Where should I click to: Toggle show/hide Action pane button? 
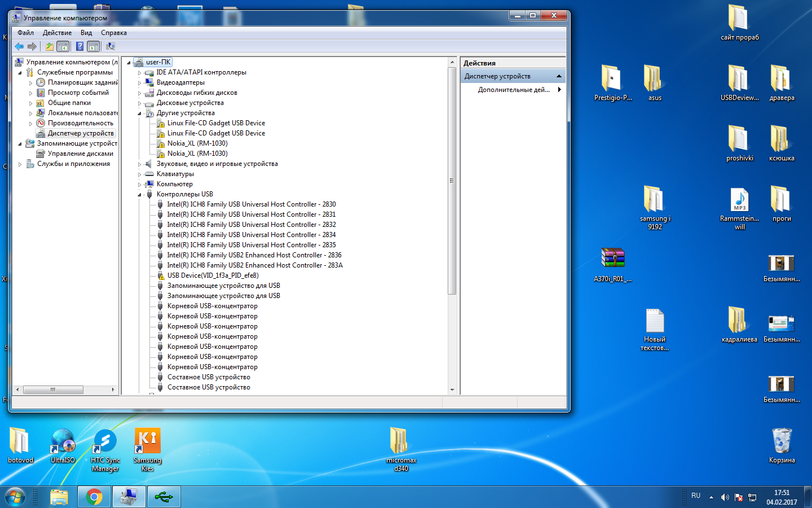pyautogui.click(x=94, y=47)
